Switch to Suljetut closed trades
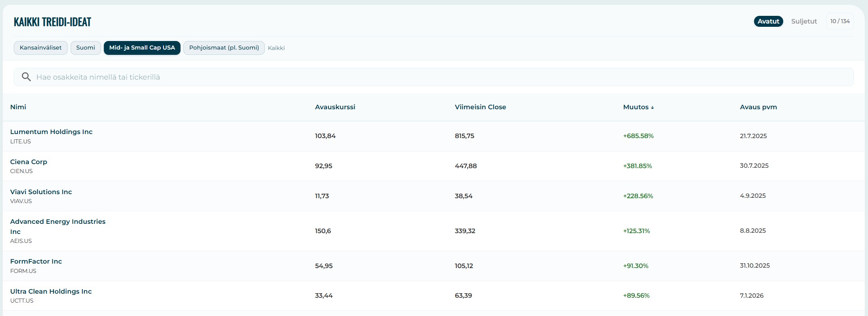868x316 pixels. pos(804,22)
